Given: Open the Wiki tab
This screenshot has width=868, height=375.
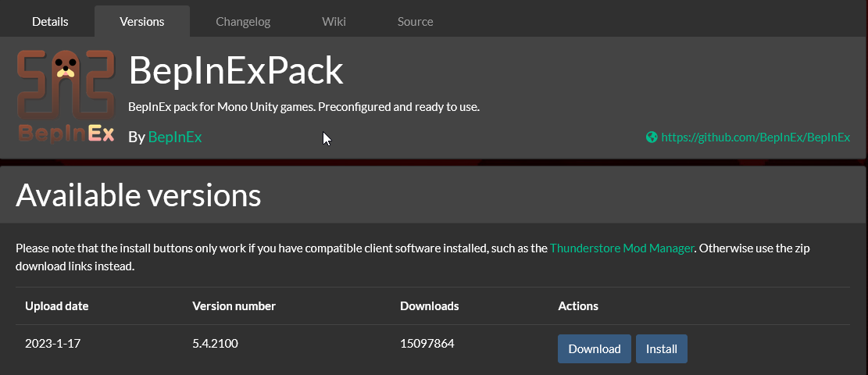Looking at the screenshot, I should click(334, 21).
